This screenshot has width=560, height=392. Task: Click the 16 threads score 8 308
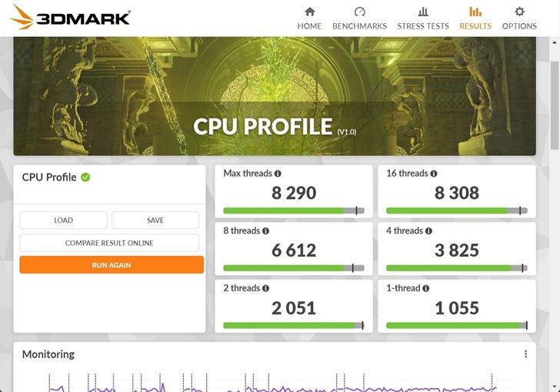point(457,193)
